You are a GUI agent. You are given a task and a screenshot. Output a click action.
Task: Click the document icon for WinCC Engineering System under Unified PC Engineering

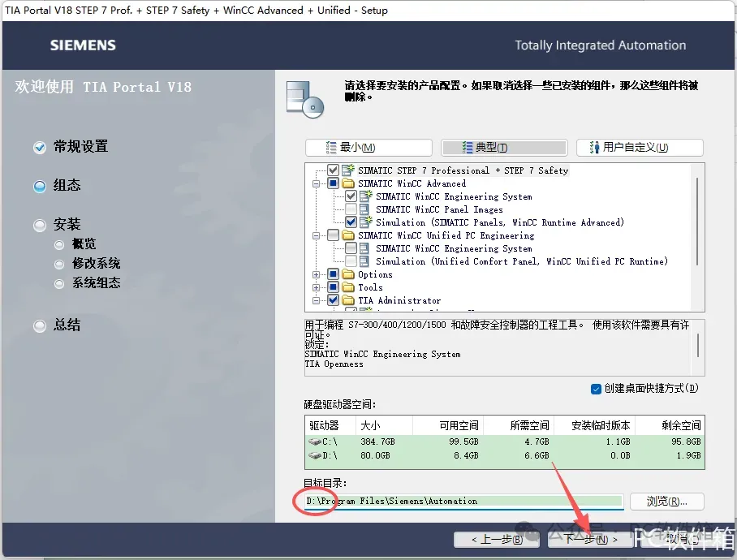click(x=364, y=248)
